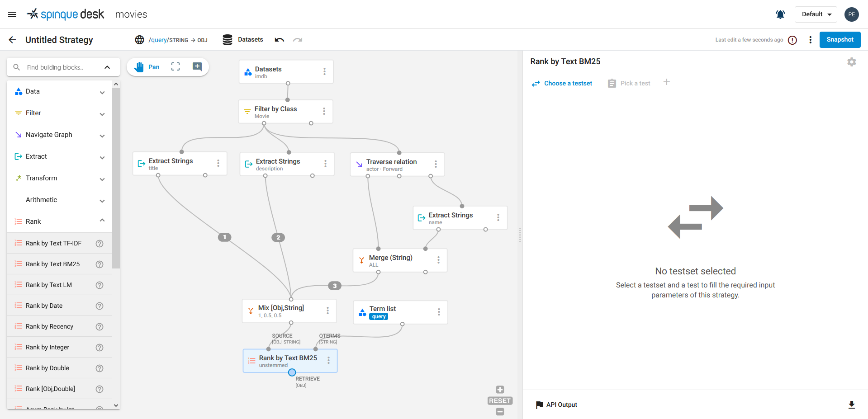
Task: Open Term list node options menu
Action: pos(439,312)
